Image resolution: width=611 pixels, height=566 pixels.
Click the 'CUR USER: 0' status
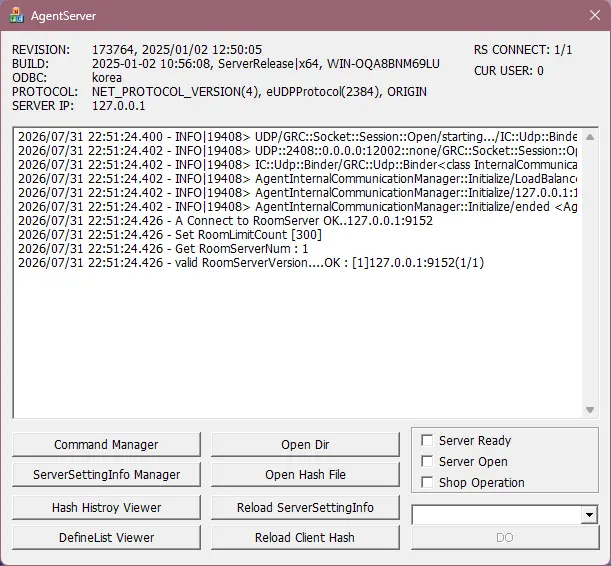point(509,71)
